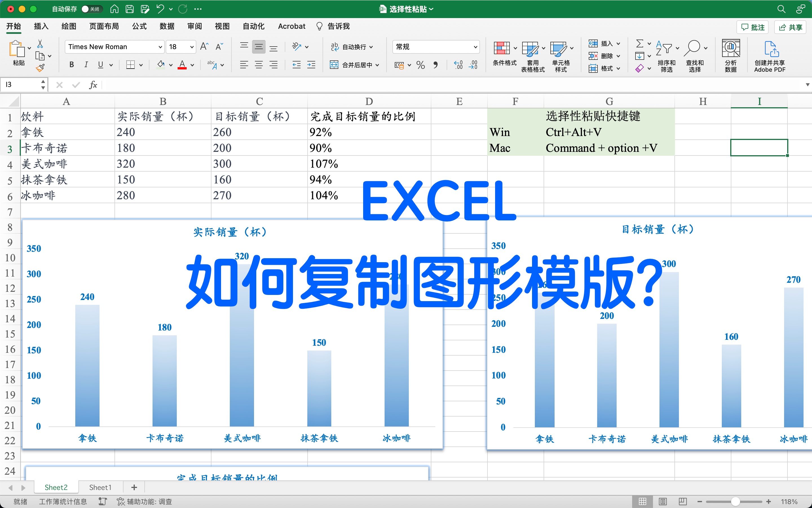Open the search magnifier in title bar
The height and width of the screenshot is (508, 812).
click(x=782, y=9)
